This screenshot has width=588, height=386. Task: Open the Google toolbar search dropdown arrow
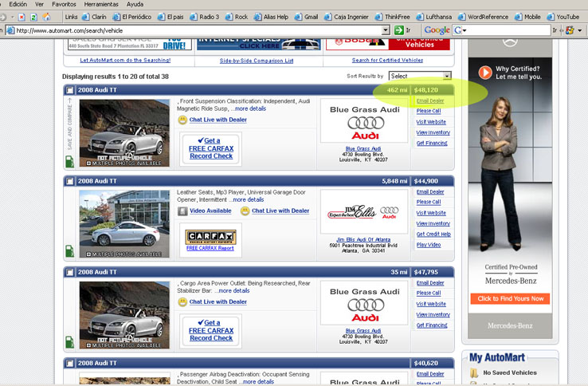click(465, 30)
